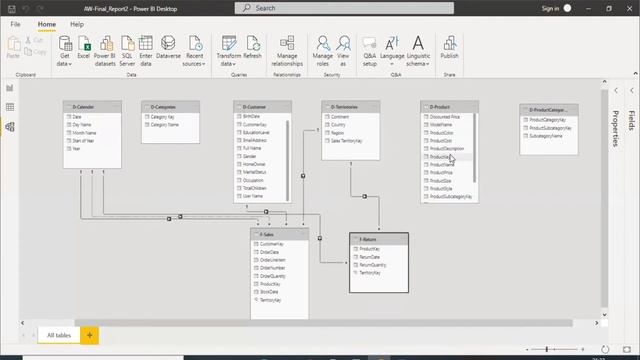Viewport: 640px width, 360px height.
Task: Click the Fit to screen icon
Action: click(627, 349)
